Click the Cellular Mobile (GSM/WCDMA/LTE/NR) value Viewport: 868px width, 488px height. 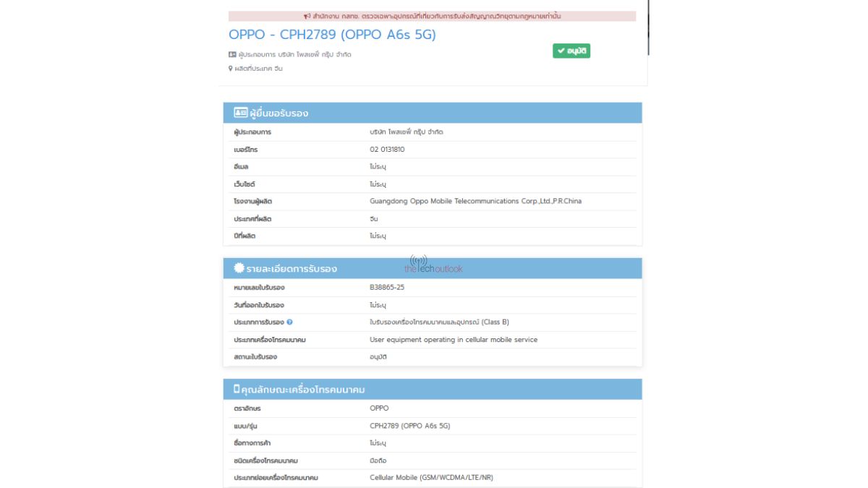tap(431, 478)
